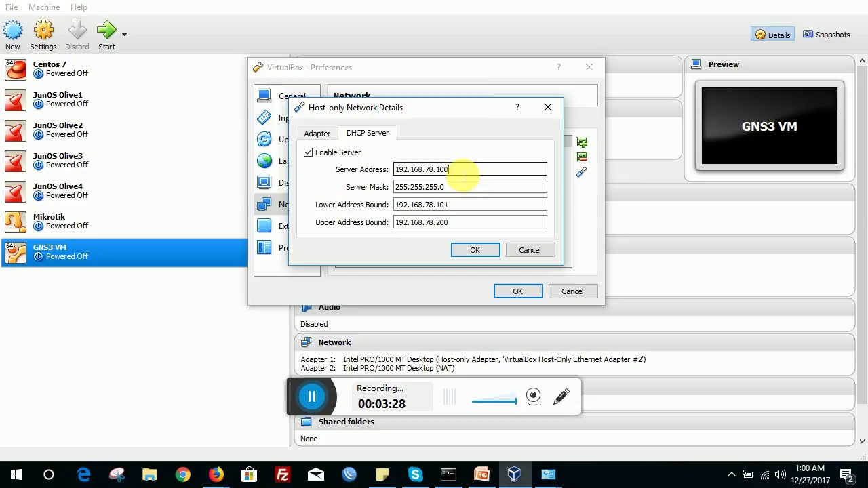Open help for Host-only Network Details dialog
868x488 pixels.
[517, 107]
